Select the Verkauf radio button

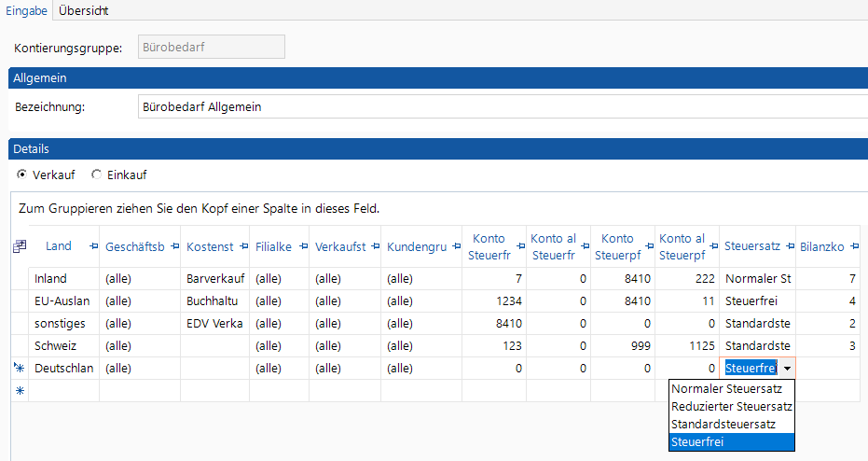click(21, 175)
